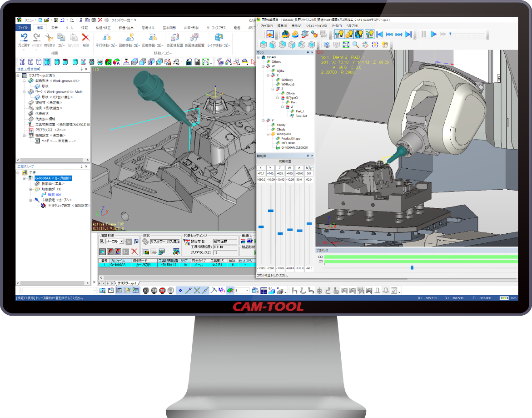
Task: Open the fit-to-screen view icon in simulation window
Action: coord(346,44)
